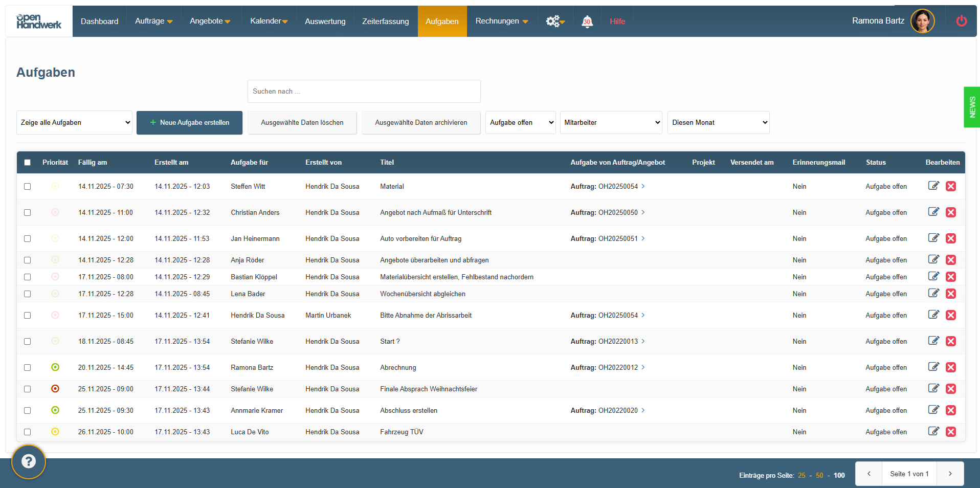Open the notifications bell icon
The width and height of the screenshot is (980, 488).
587,21
